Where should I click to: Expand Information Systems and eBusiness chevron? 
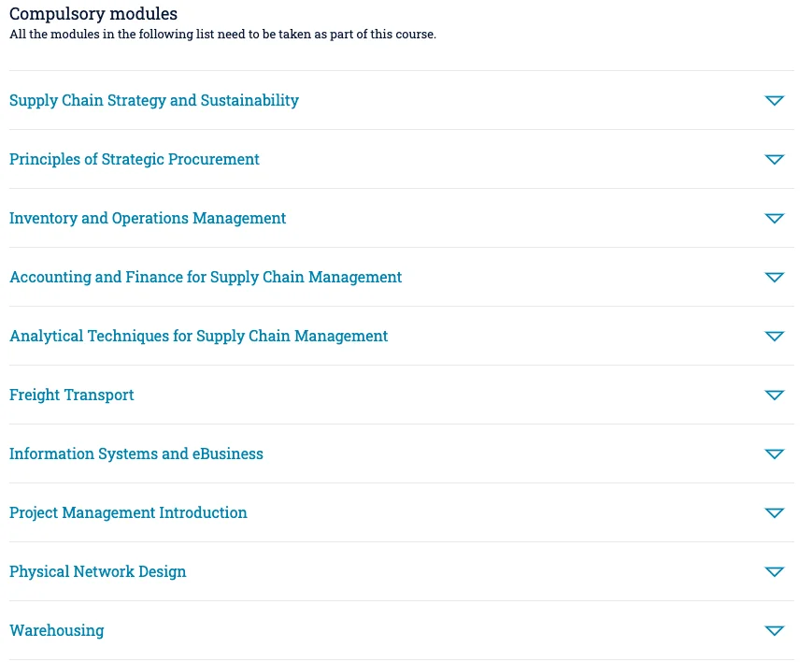tap(774, 453)
